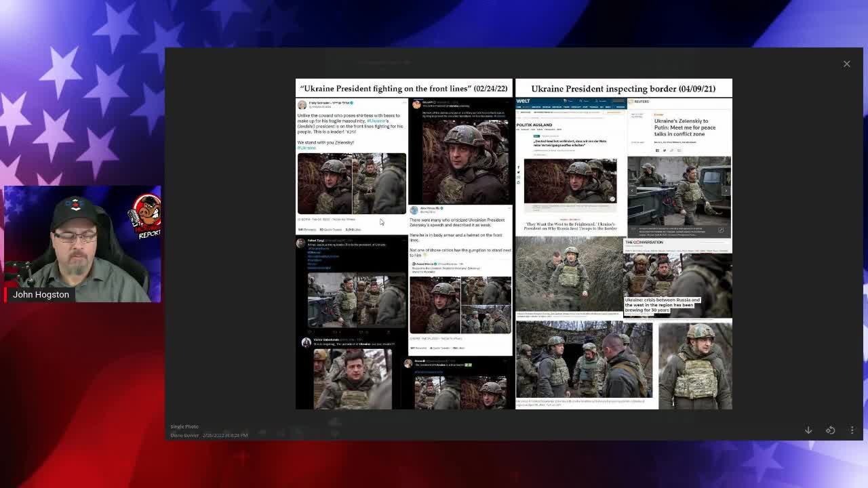868x488 pixels.
Task: Click the left collage titled 'Ukraine President fighting on the front lines'
Action: coord(404,244)
